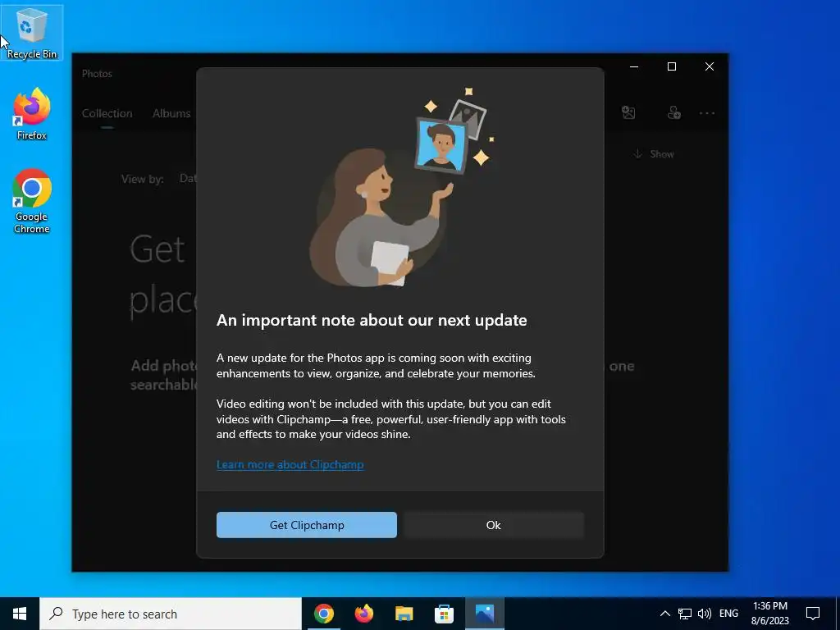This screenshot has width=840, height=630.
Task: Open ENG language input indicator
Action: (728, 614)
